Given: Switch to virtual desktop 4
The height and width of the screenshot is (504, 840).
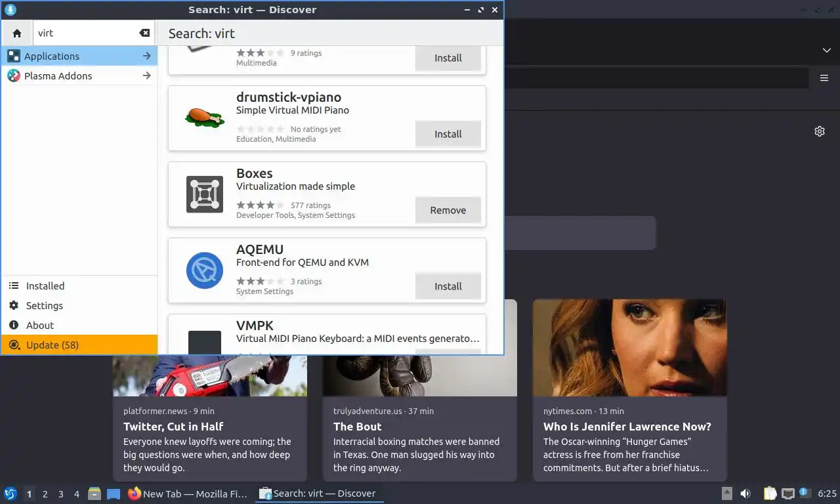Looking at the screenshot, I should pos(76,493).
